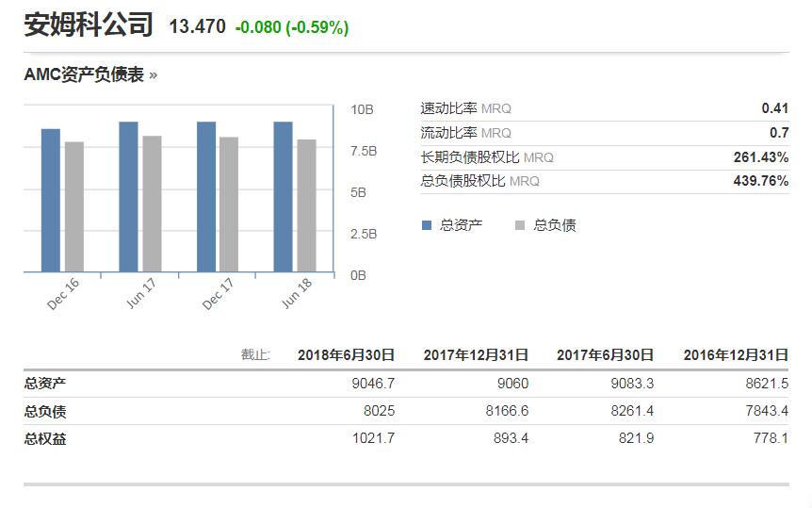Click the Dec 16 axis label
Image resolution: width=812 pixels, height=508 pixels.
63,293
